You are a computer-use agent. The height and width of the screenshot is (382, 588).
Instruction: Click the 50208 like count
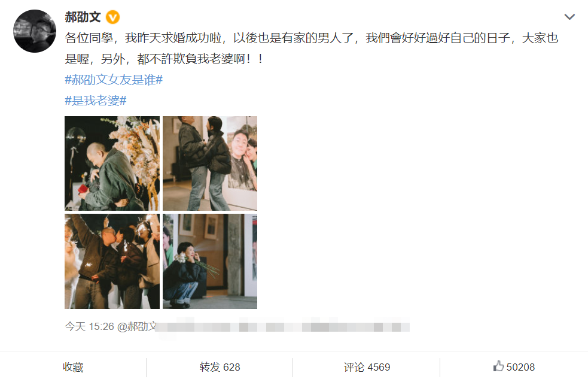tap(520, 367)
